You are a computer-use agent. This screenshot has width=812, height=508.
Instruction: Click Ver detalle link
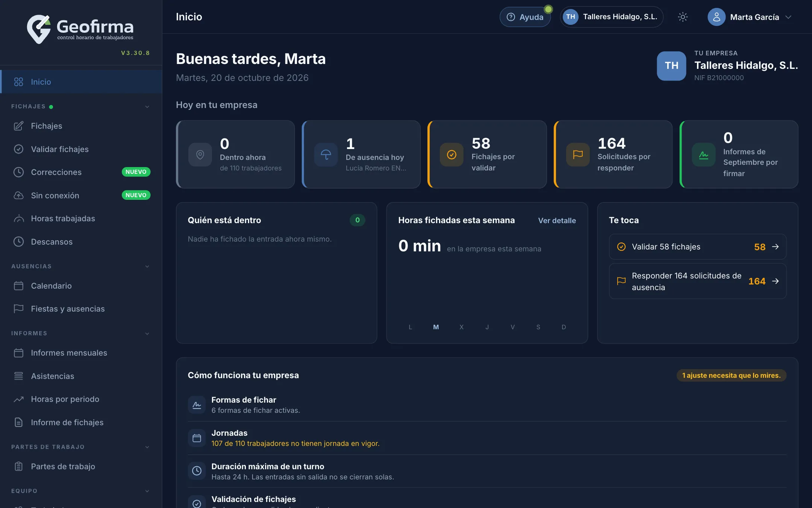(557, 221)
